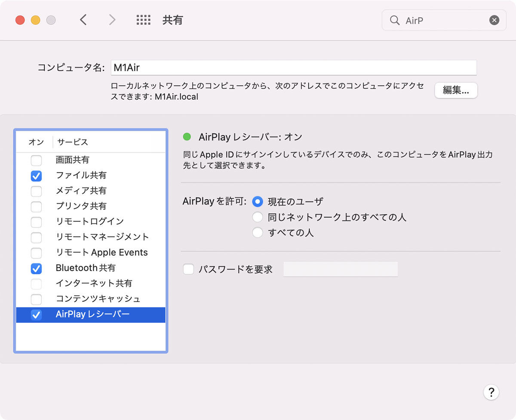
Task: Select Bluetooth共有 service row
Action: (91, 268)
